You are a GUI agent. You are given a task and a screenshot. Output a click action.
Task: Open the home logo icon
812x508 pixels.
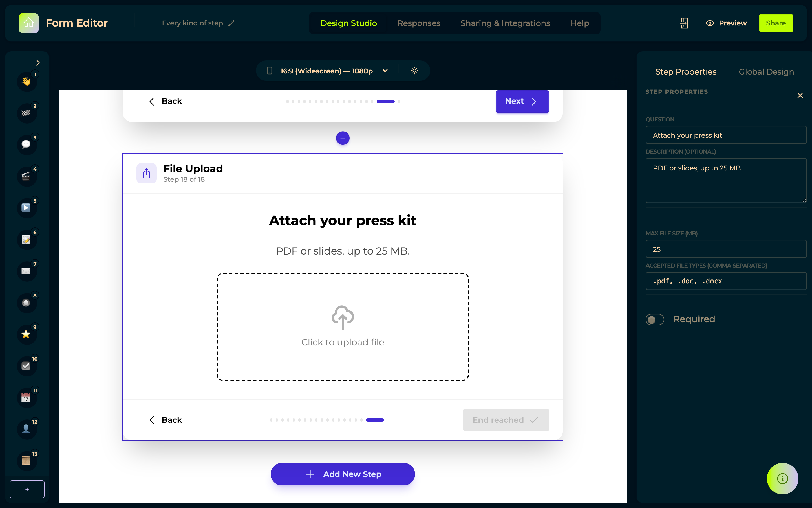tap(28, 23)
